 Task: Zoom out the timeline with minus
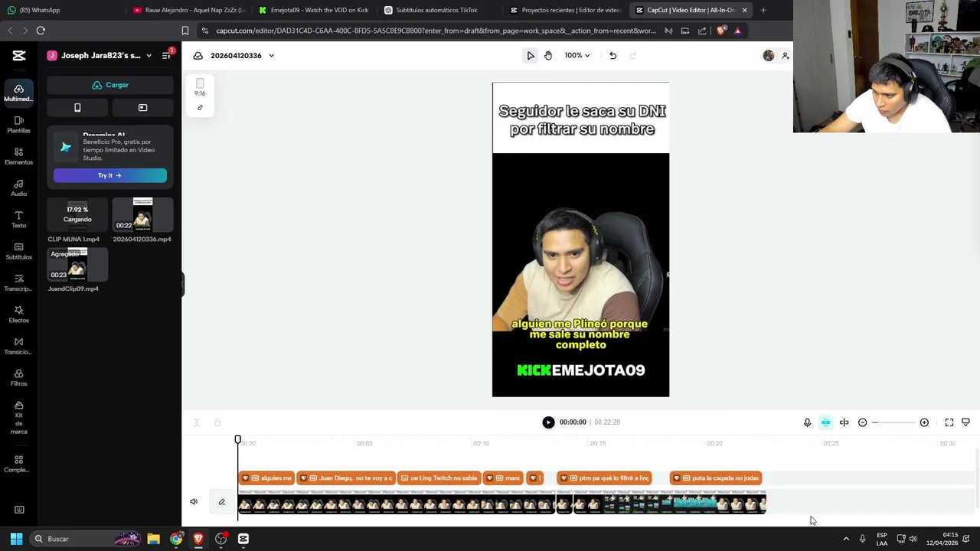pyautogui.click(x=863, y=422)
